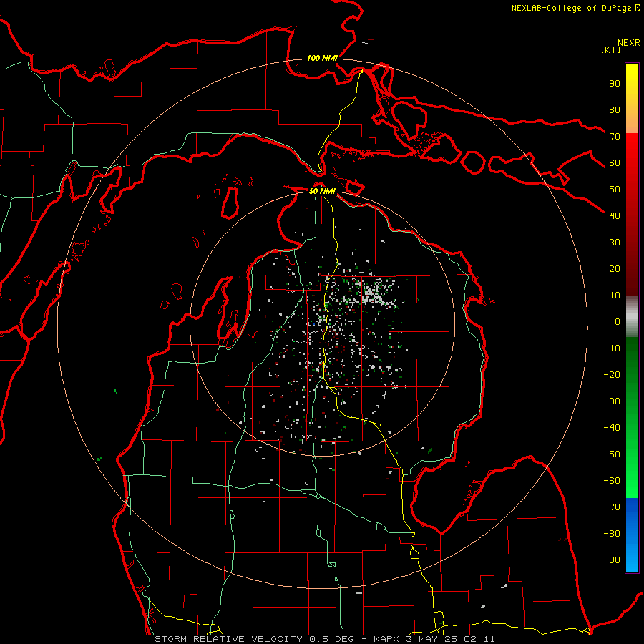Click the -30 value on velocity scale
The image size is (644, 644).
612,401
